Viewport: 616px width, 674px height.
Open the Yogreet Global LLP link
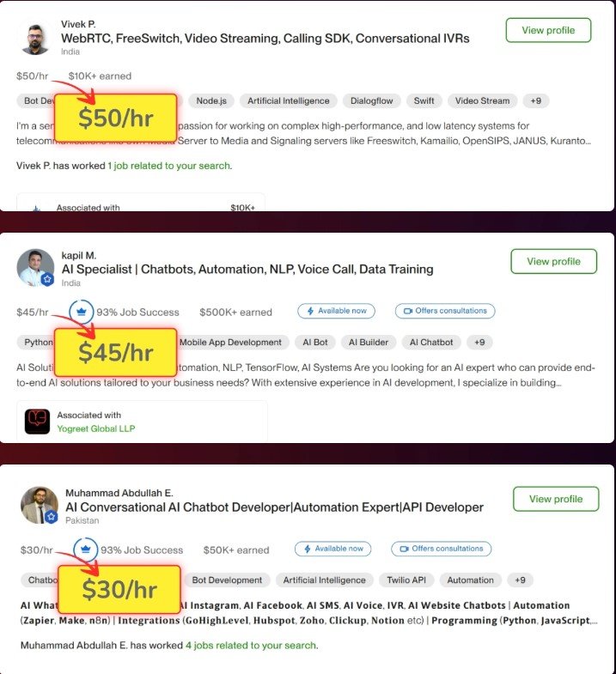[95, 428]
